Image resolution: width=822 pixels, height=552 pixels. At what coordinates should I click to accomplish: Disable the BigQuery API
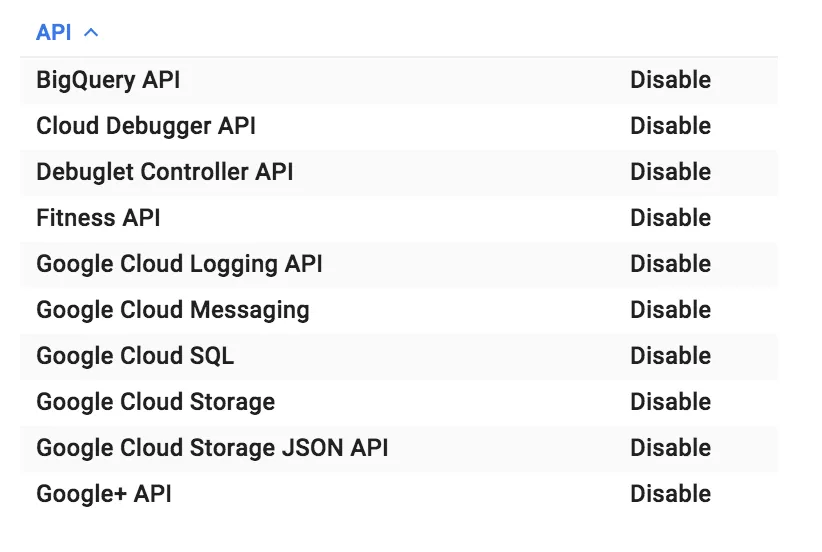[670, 80]
